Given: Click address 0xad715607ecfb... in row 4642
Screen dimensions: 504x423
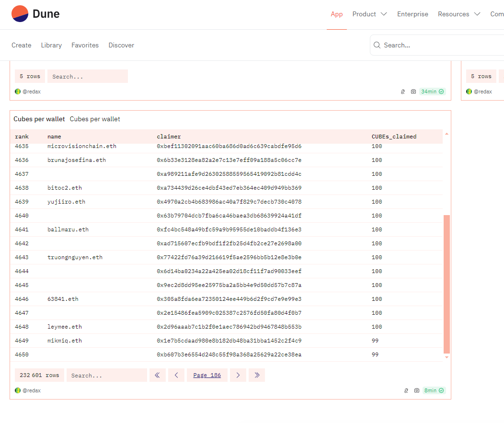Looking at the screenshot, I should point(229,243).
